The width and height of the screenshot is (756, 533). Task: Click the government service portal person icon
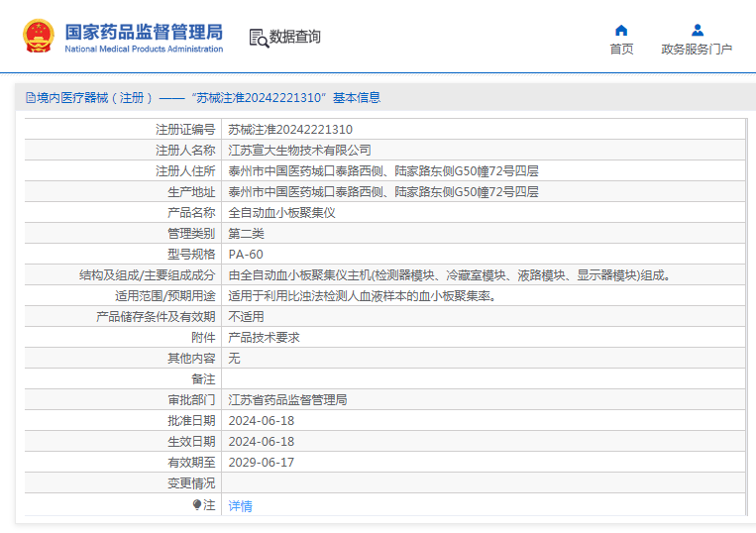coord(698,31)
